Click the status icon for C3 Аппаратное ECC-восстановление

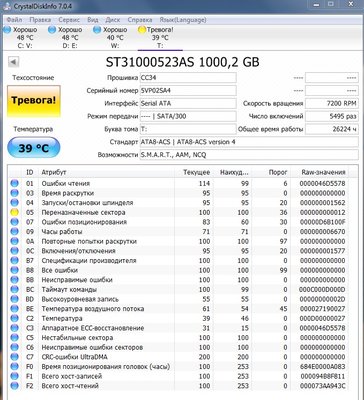coord(14,328)
